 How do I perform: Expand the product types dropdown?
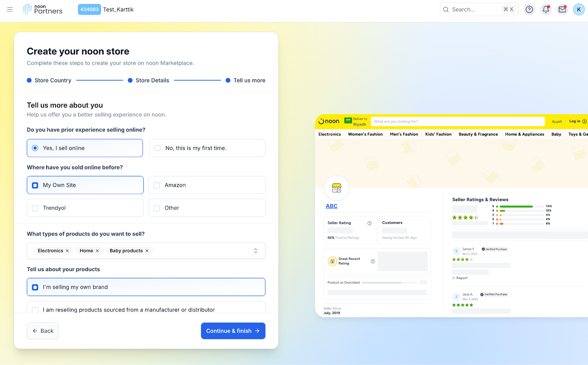pyautogui.click(x=255, y=251)
